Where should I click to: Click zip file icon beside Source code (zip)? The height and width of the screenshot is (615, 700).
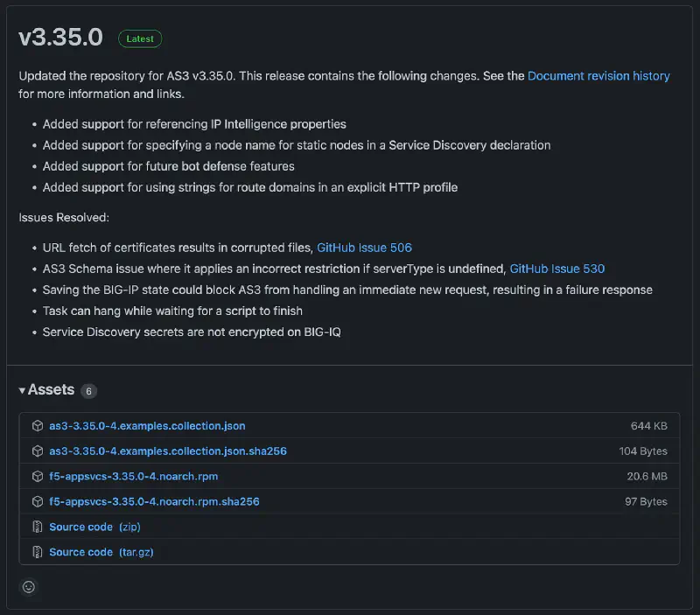click(38, 527)
